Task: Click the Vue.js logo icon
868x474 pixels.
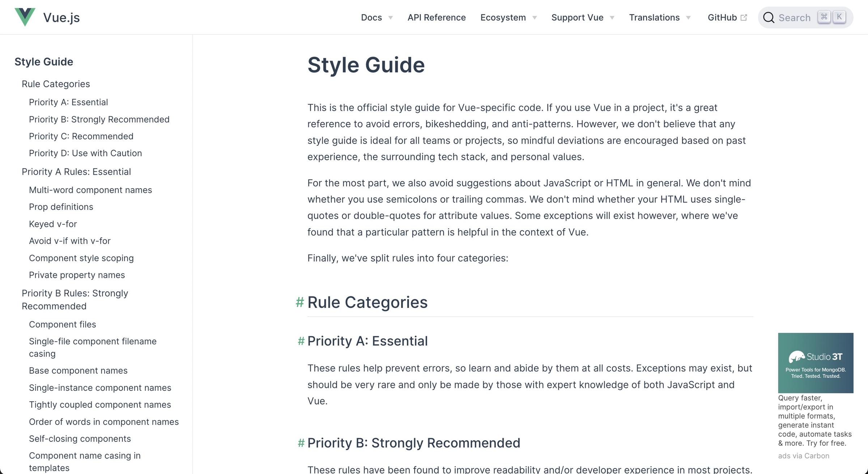Action: (23, 17)
